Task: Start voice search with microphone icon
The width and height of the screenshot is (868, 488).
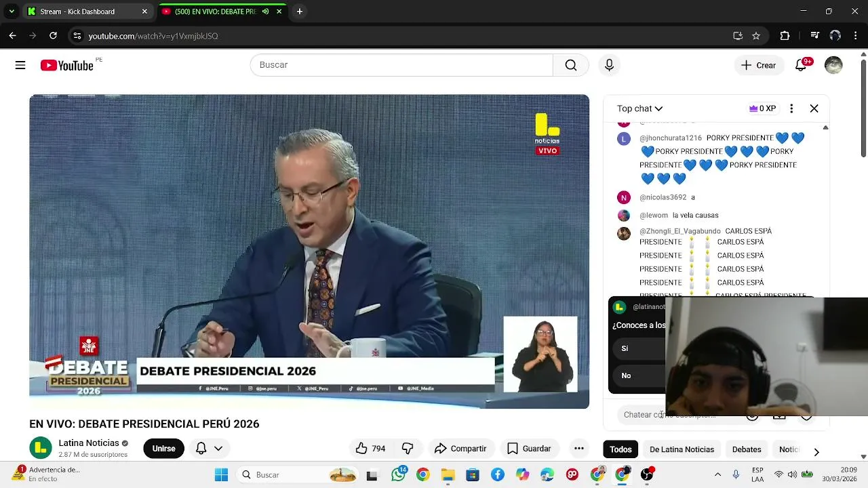Action: pos(609,65)
